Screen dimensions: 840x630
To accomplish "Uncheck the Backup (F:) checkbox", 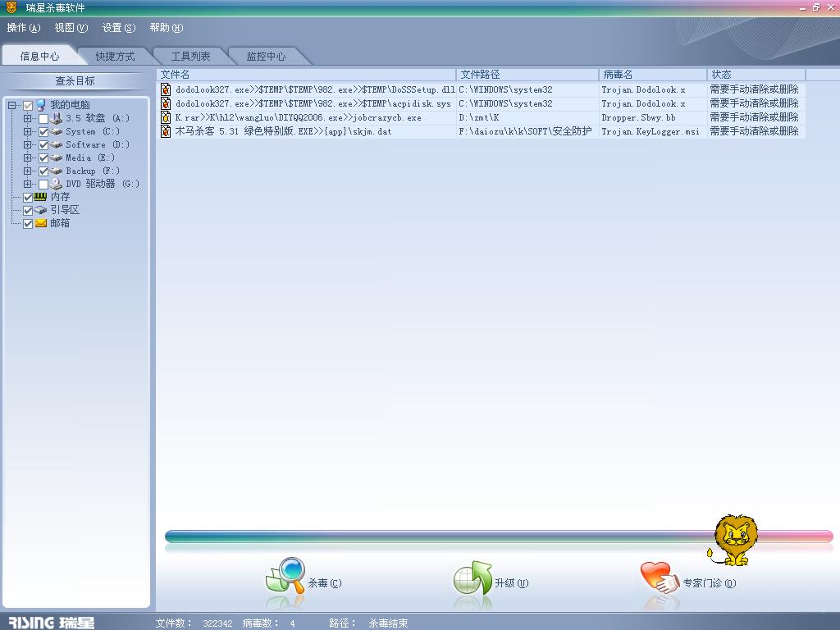I will 43,171.
